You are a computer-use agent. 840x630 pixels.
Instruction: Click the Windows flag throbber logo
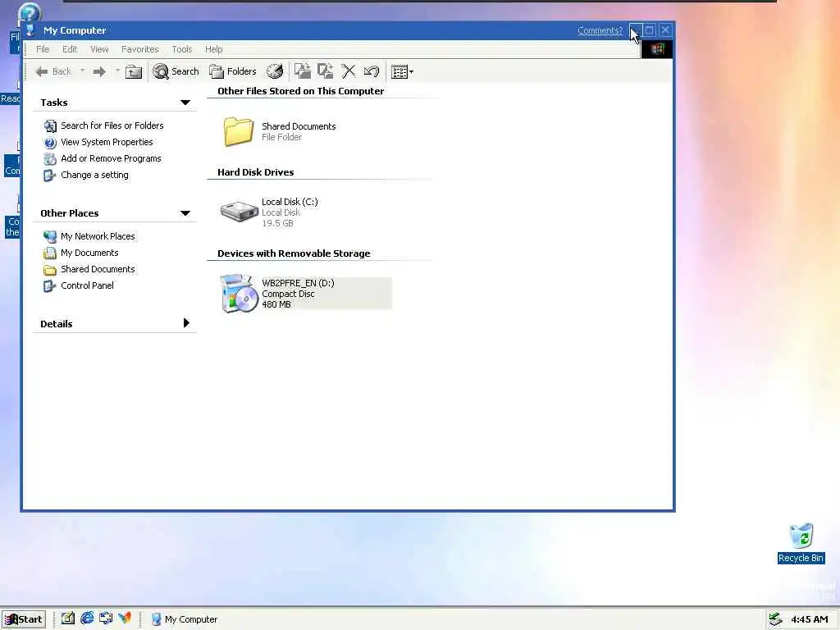[x=657, y=49]
